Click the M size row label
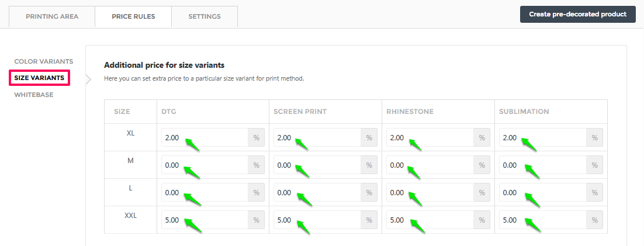Viewport: 644px width, 246px height. point(130,161)
